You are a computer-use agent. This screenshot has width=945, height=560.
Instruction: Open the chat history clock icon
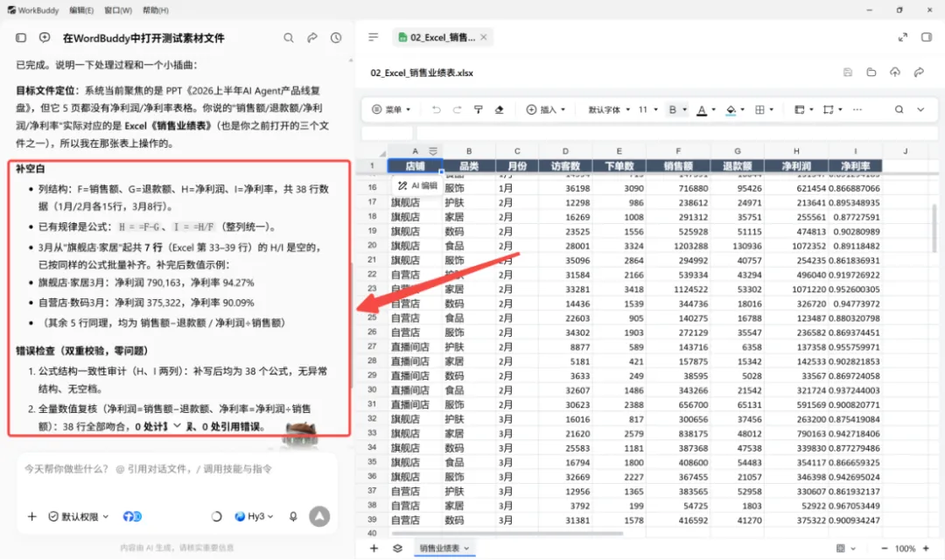click(336, 38)
